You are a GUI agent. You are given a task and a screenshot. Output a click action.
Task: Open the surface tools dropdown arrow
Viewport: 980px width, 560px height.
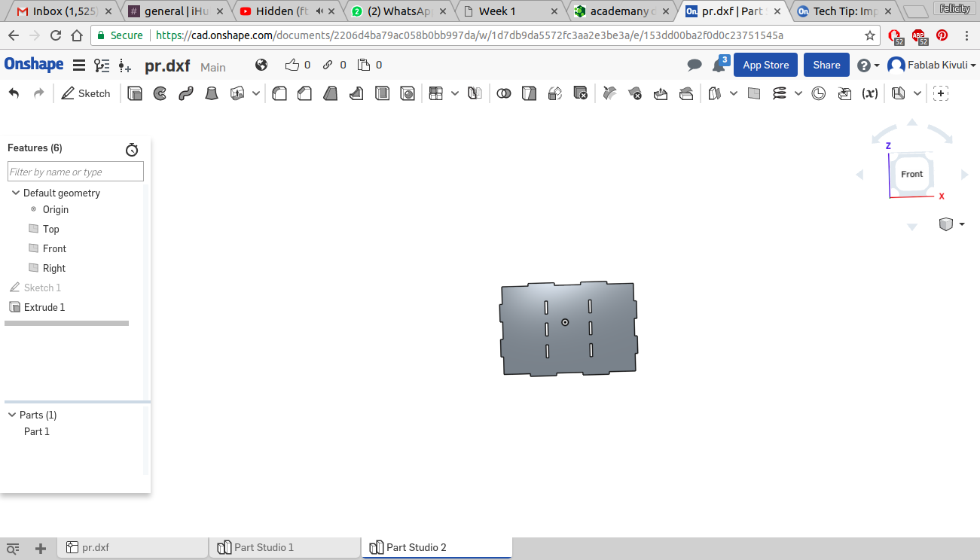[734, 93]
